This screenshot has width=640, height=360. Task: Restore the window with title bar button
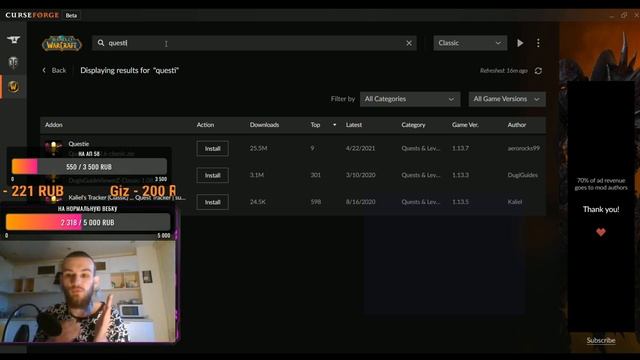(624, 15)
